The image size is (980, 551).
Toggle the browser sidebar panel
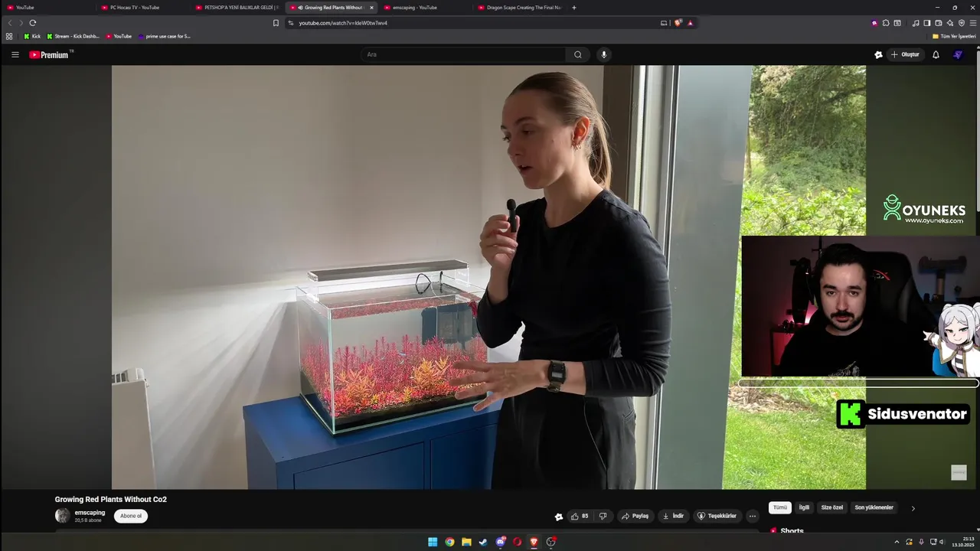[926, 23]
